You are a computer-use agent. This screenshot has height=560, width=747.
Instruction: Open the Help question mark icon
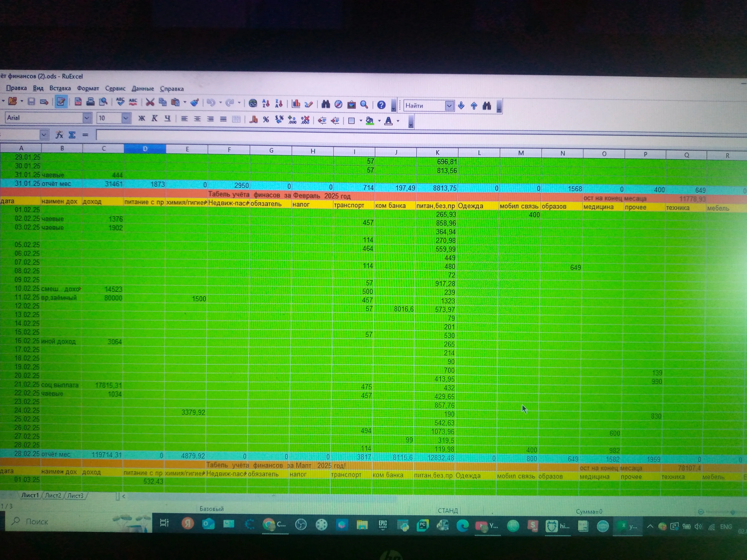click(x=381, y=105)
